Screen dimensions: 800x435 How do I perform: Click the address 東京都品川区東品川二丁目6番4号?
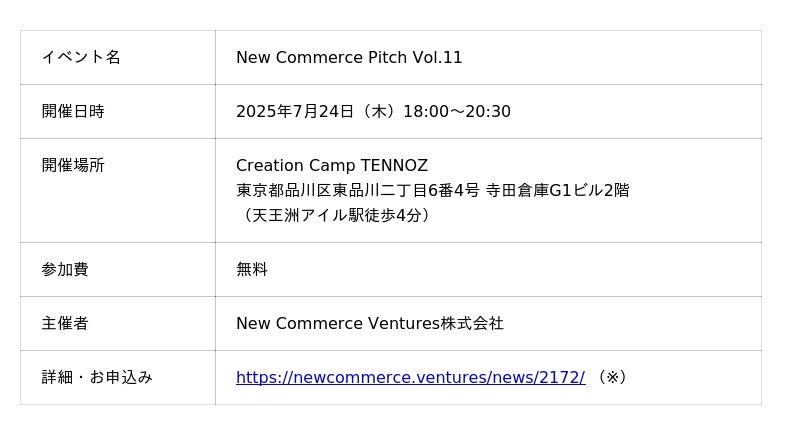click(x=358, y=190)
